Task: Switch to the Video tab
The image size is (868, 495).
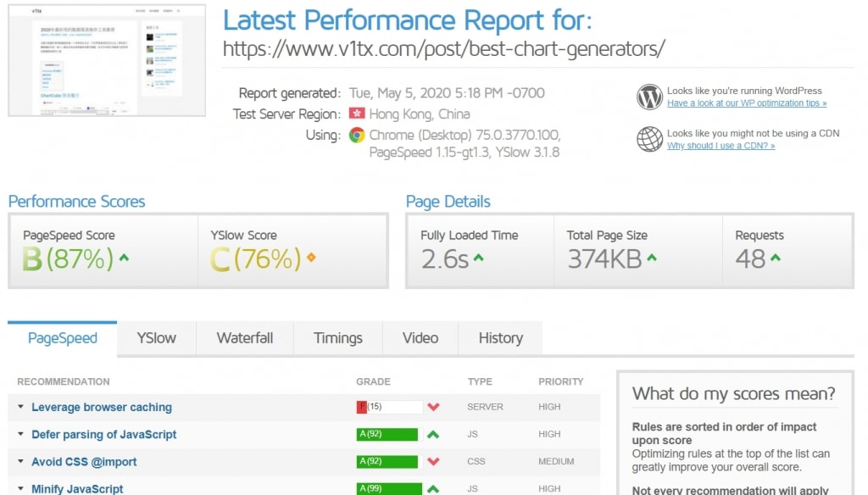Action: click(x=420, y=338)
